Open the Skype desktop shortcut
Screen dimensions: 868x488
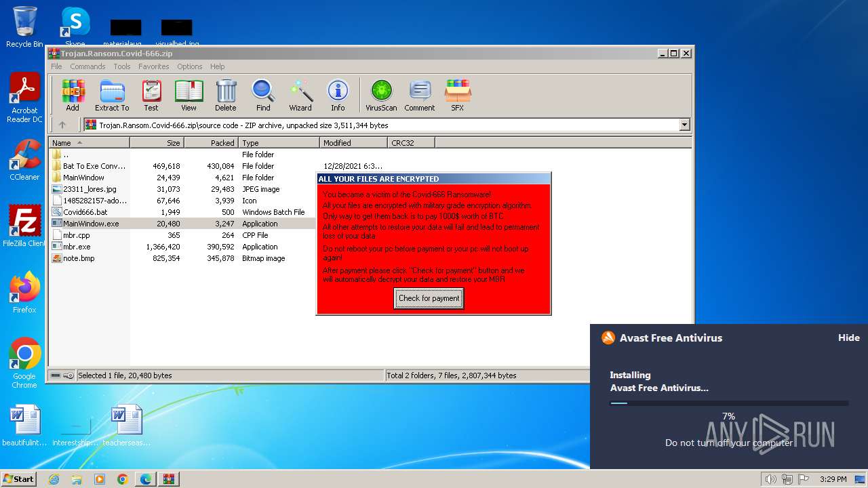pos(75,27)
